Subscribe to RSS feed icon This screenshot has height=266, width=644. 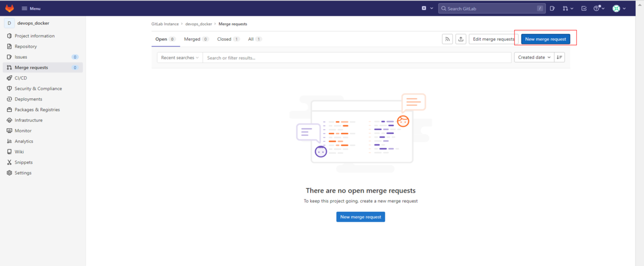[x=447, y=39]
